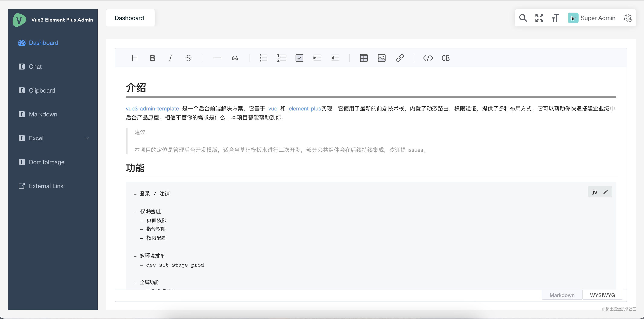Image resolution: width=644 pixels, height=319 pixels.
Task: Apply strikethrough formatting
Action: pos(188,58)
